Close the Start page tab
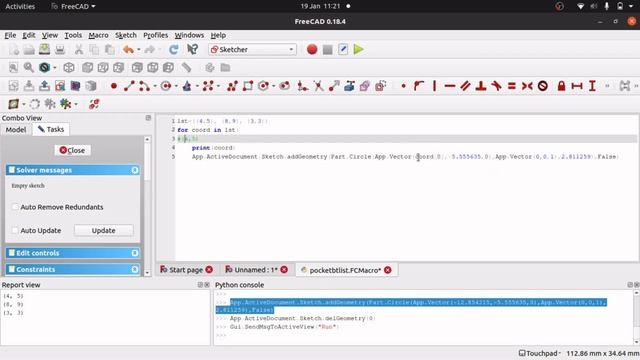 pos(209,270)
